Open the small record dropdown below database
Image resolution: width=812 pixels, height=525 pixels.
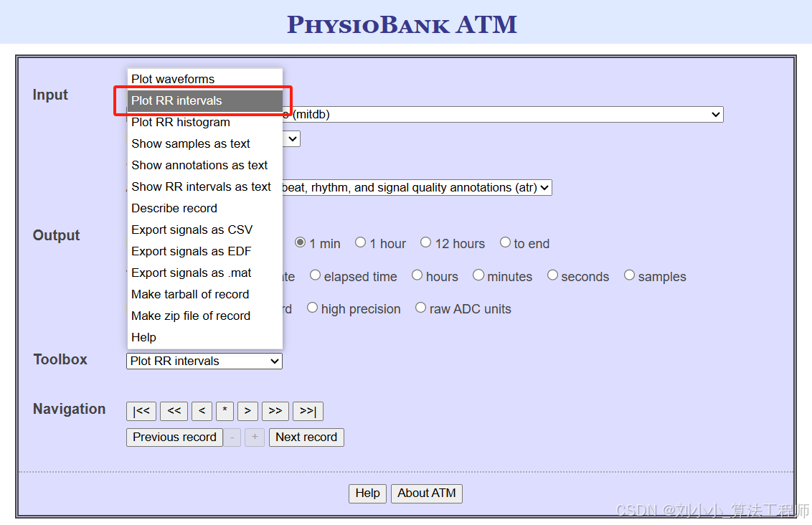tap(291, 138)
